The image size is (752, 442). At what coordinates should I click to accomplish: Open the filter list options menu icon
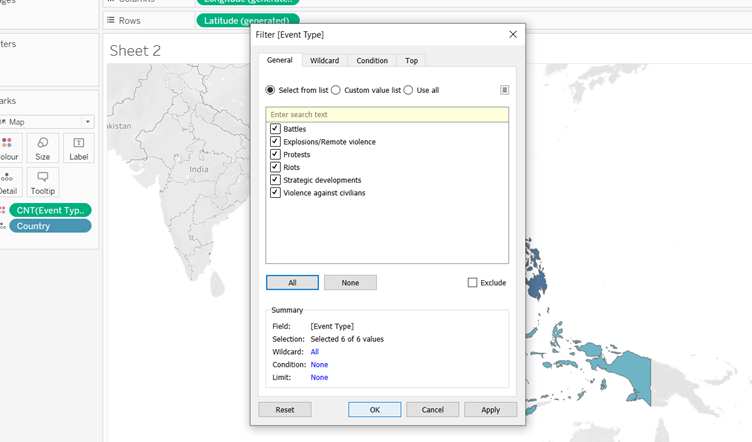tap(505, 90)
